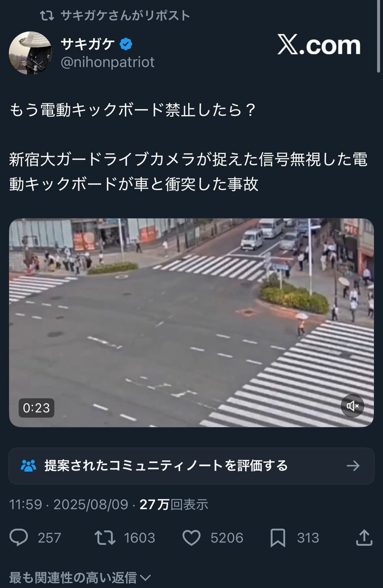Like the post with heart icon
Image resolution: width=383 pixels, height=588 pixels.
[192, 538]
